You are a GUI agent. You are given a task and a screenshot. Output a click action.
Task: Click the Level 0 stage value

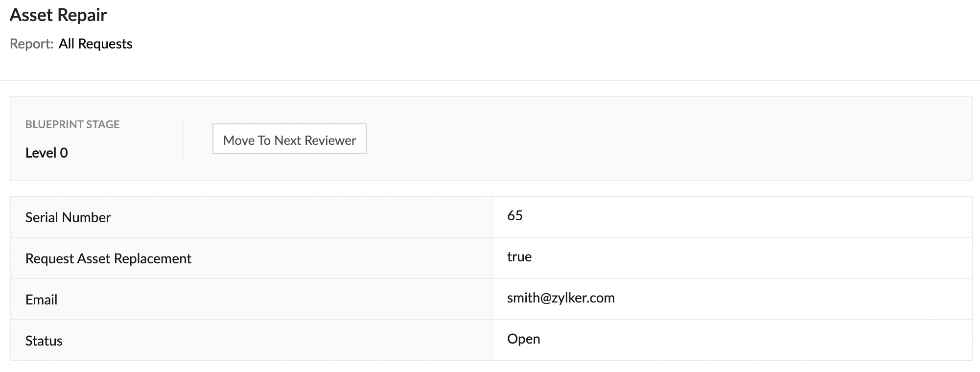point(47,153)
